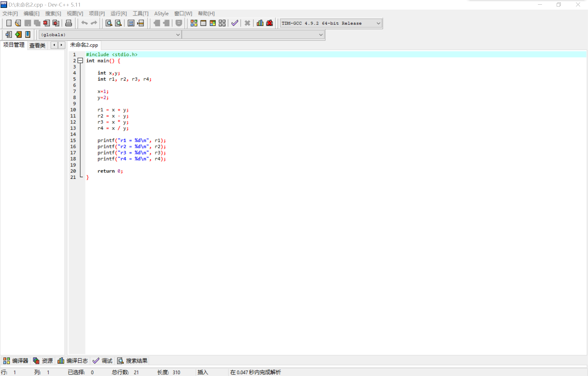Open the 搜索结果 bottom tab
The width and height of the screenshot is (588, 376).
[x=133, y=361]
